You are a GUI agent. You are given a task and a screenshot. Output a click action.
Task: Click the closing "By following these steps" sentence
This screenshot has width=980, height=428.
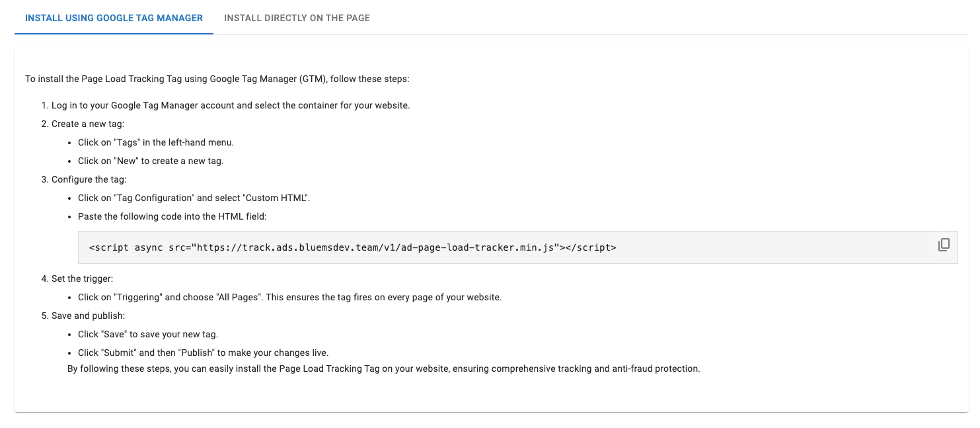coord(383,368)
